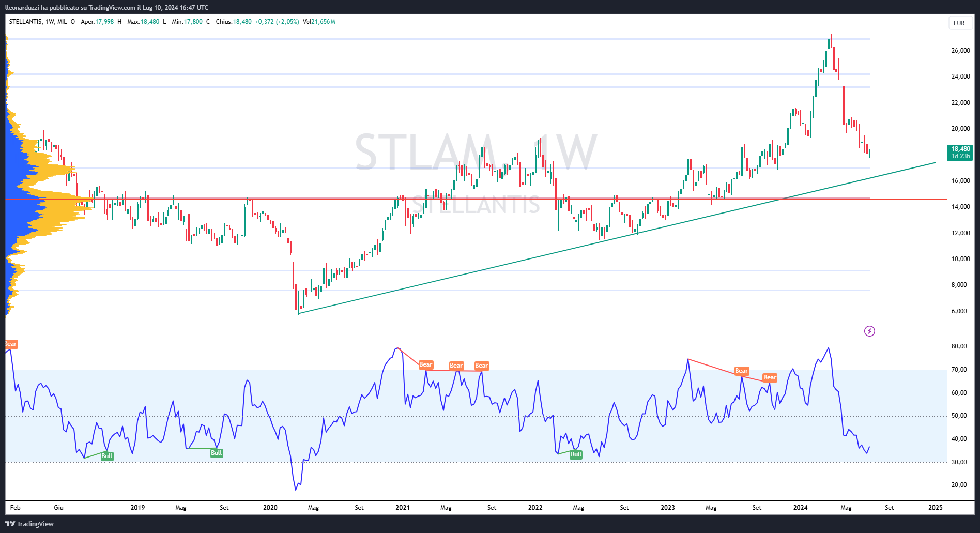The height and width of the screenshot is (533, 980).
Task: Click the 2020 year label on time axis
Action: click(x=270, y=508)
